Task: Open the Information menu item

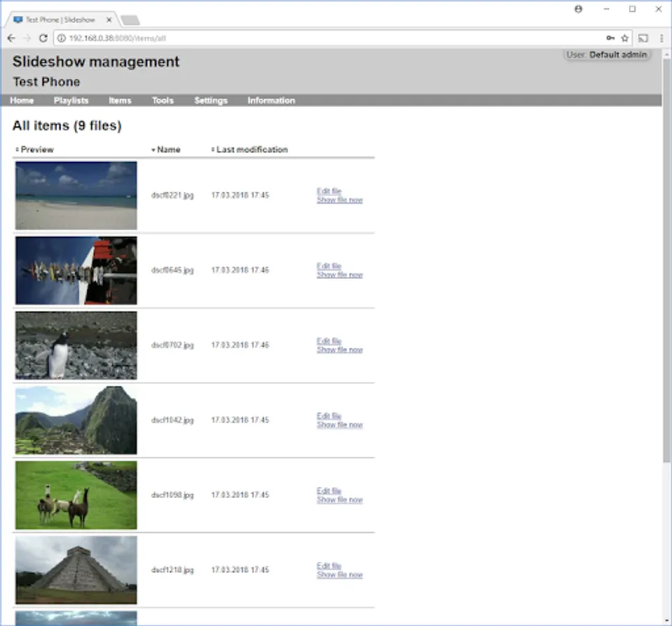Action: [x=271, y=100]
